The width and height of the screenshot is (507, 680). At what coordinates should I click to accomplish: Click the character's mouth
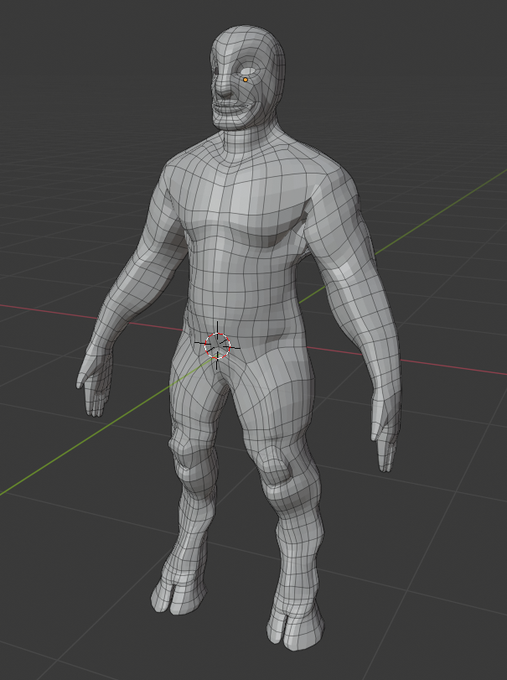coord(230,107)
